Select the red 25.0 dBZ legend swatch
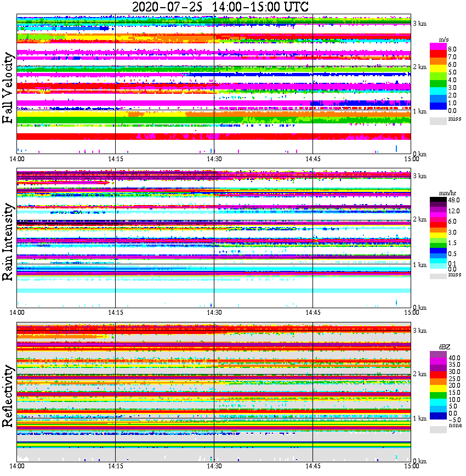The width and height of the screenshot is (466, 476). pyautogui.click(x=438, y=375)
